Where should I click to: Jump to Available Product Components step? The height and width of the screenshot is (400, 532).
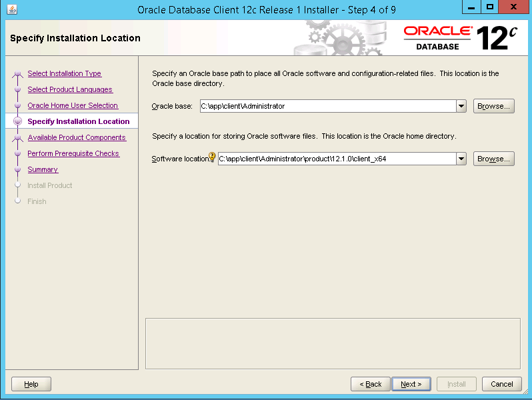[x=77, y=137]
